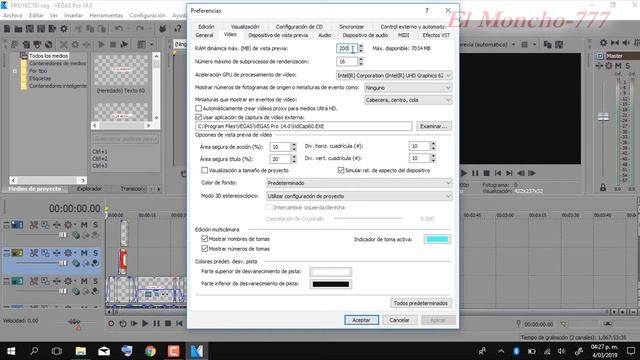Click the Div. horiz. cuadrícula stepper arrows
Screen dimensions: 640x360
pyautogui.click(x=433, y=146)
